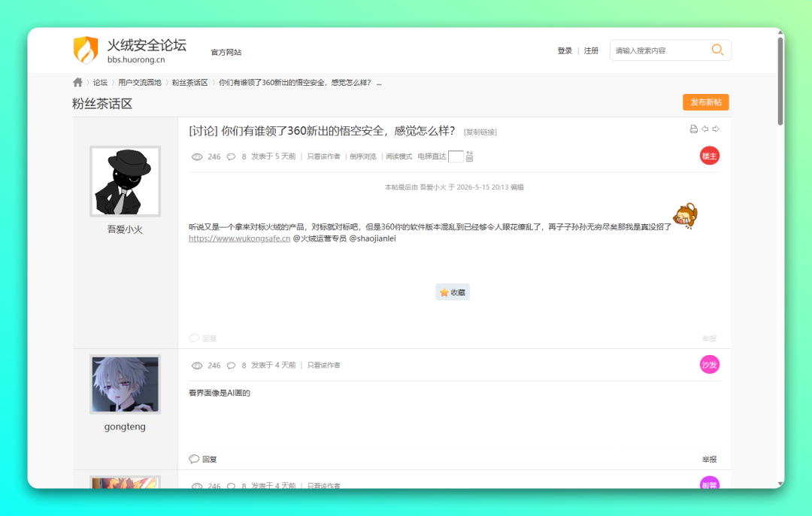Click the [复制链接] copy link
812x516 pixels.
pos(480,132)
